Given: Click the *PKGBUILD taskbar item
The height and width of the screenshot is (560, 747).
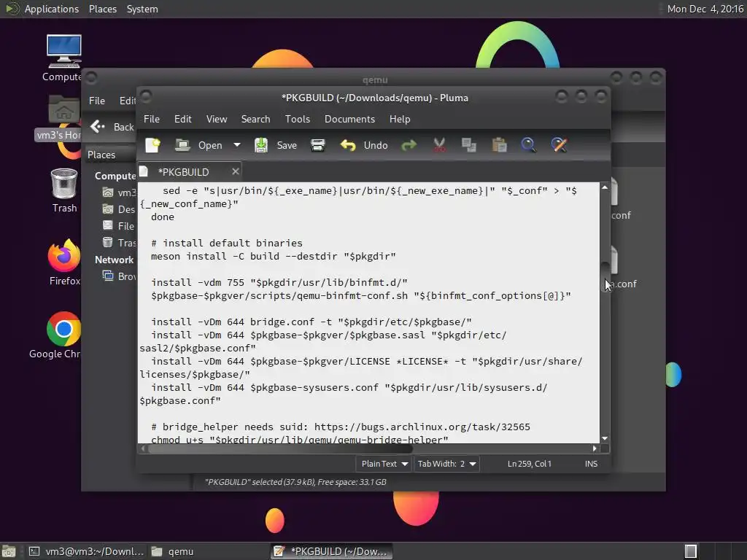Looking at the screenshot, I should pyautogui.click(x=332, y=551).
